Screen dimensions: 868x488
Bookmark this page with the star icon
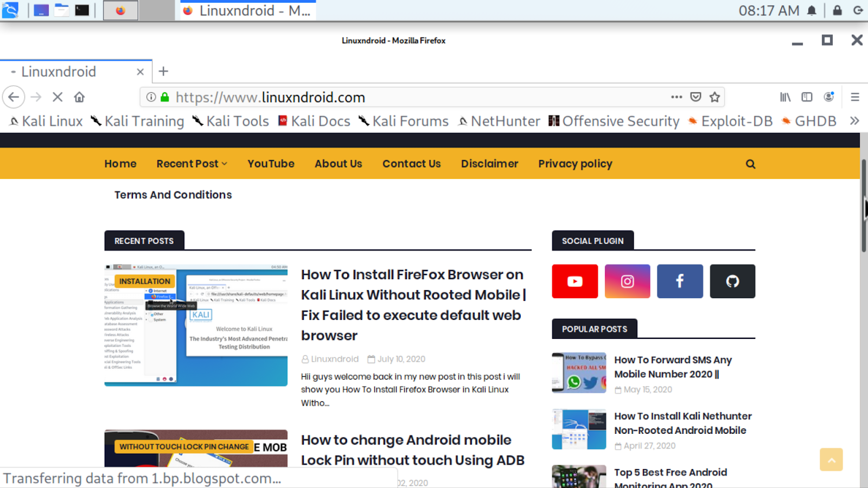click(x=714, y=97)
